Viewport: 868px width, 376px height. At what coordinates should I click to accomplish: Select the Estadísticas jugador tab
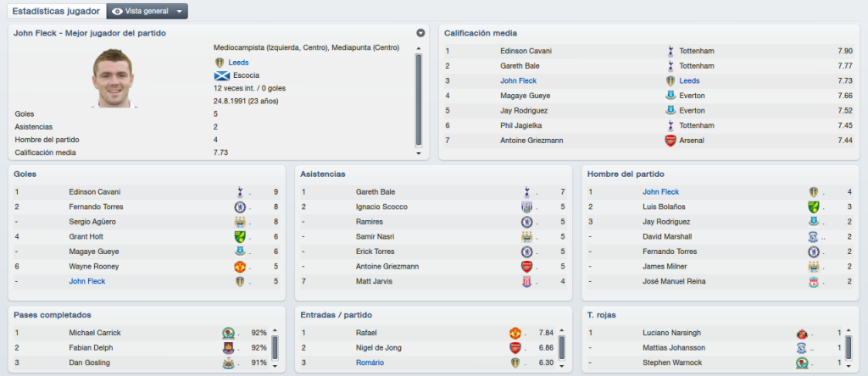coord(56,11)
